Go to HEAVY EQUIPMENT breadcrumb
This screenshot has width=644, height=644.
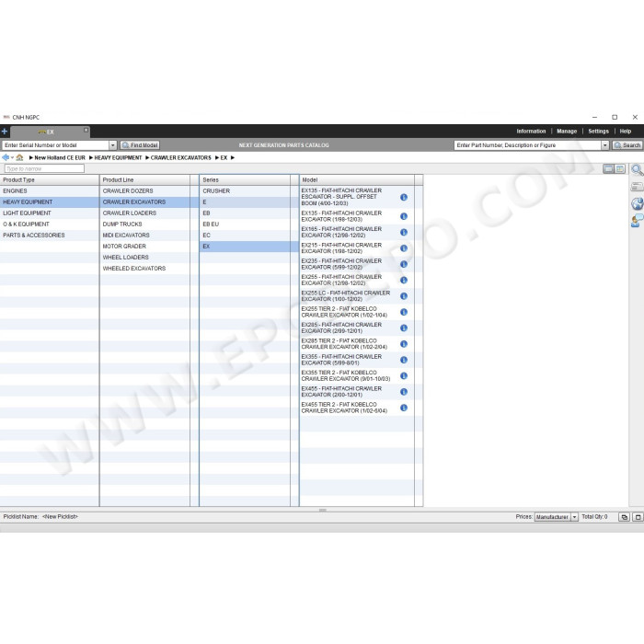(x=118, y=157)
